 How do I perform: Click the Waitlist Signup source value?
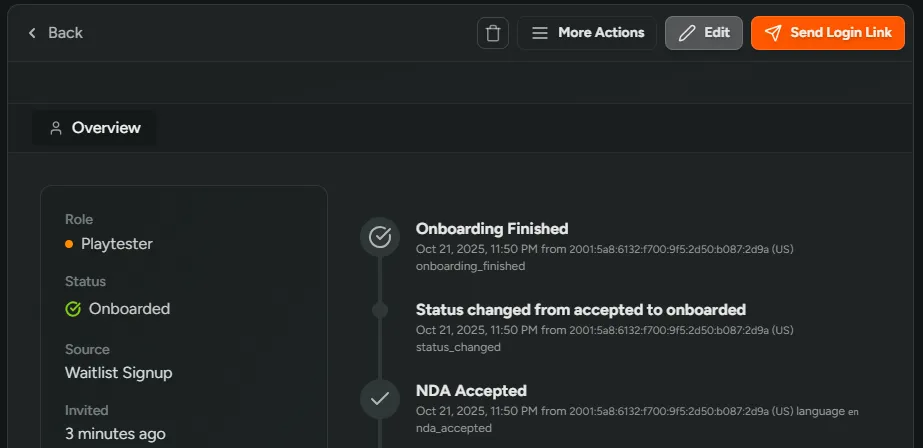coord(119,373)
